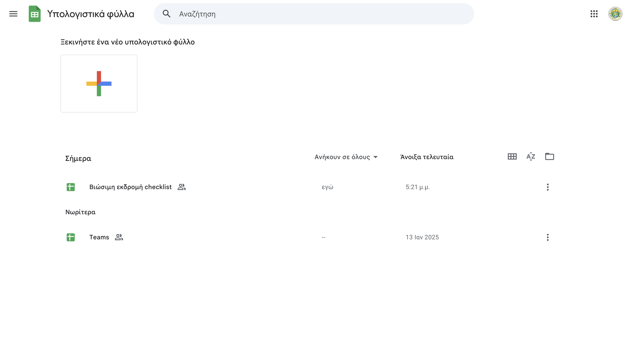Open the folder picker icon

click(x=549, y=156)
